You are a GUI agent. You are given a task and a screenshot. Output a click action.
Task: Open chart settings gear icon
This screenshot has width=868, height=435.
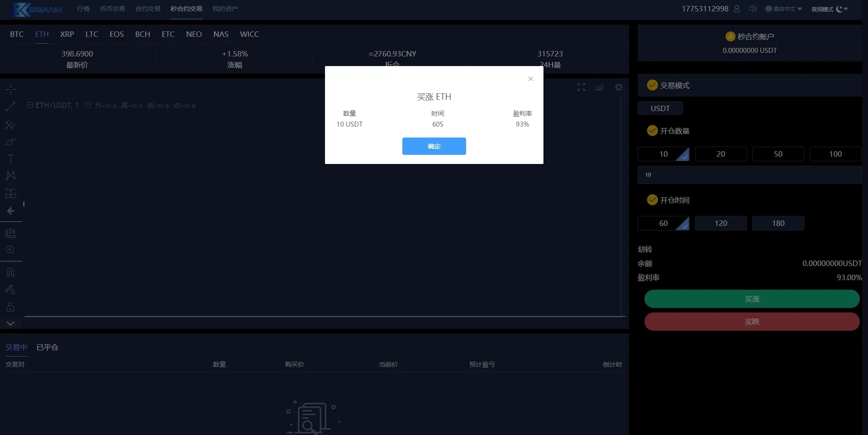(619, 87)
